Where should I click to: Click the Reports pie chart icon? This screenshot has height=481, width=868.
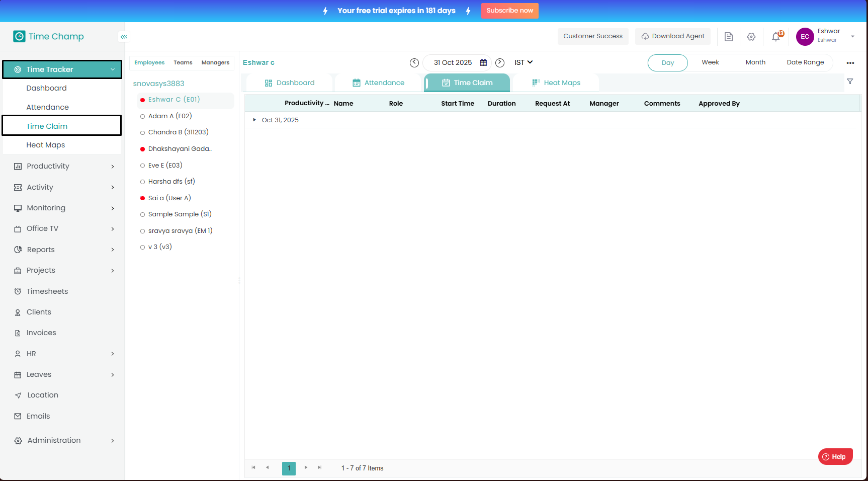tap(18, 250)
